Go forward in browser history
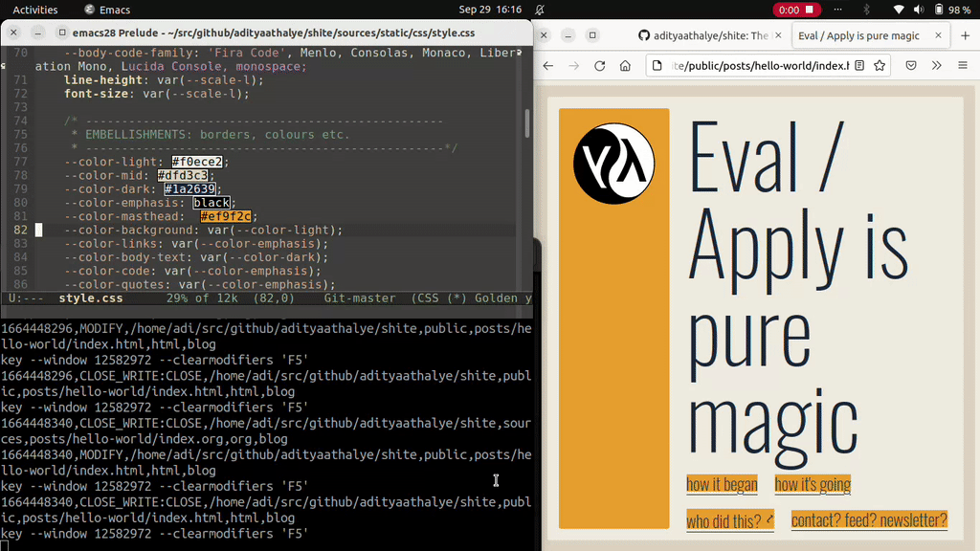 point(574,66)
